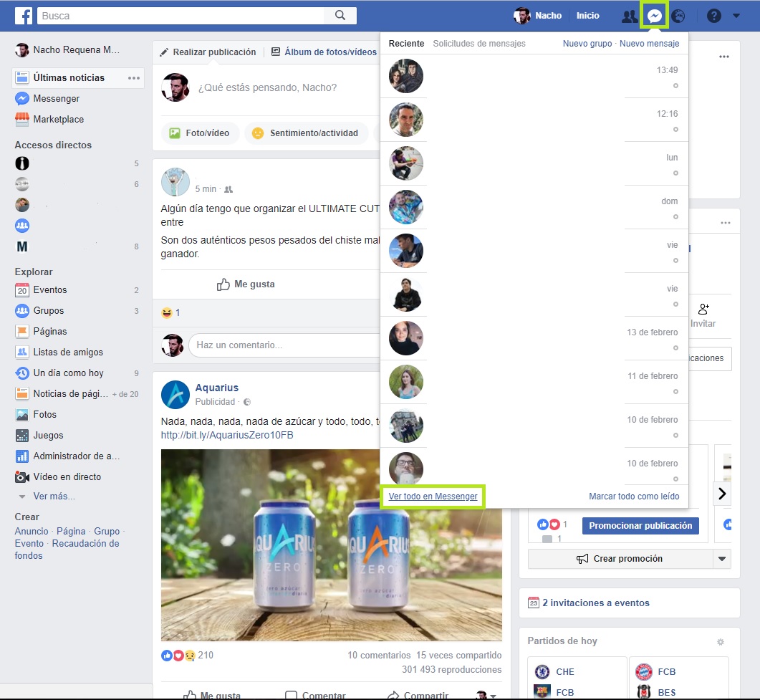Open account dropdown arrow in top bar
Image resolution: width=760 pixels, height=700 pixels.
[737, 16]
